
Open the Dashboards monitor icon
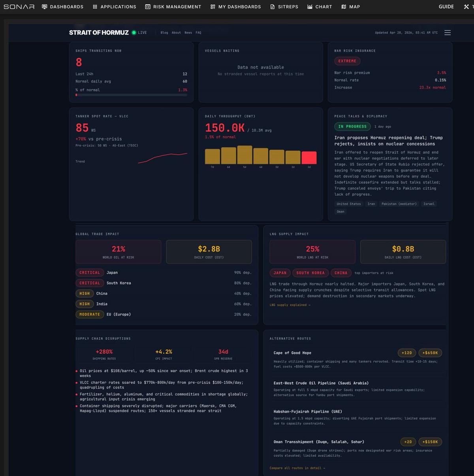[x=45, y=6]
